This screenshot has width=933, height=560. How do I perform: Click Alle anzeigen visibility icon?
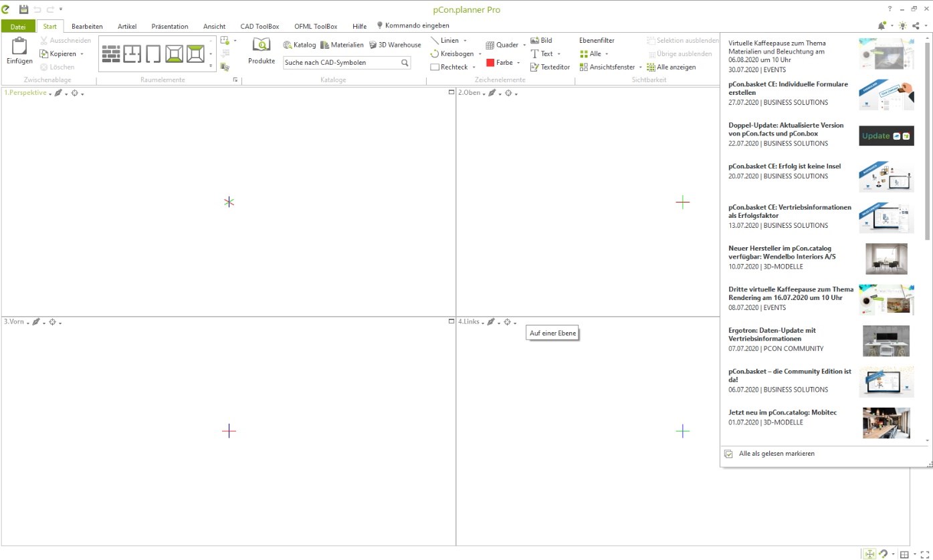click(651, 67)
